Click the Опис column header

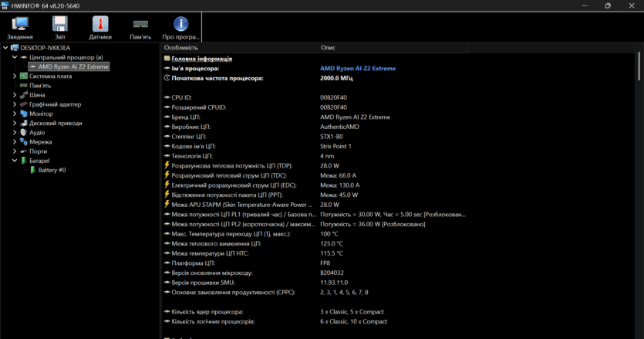click(x=328, y=48)
